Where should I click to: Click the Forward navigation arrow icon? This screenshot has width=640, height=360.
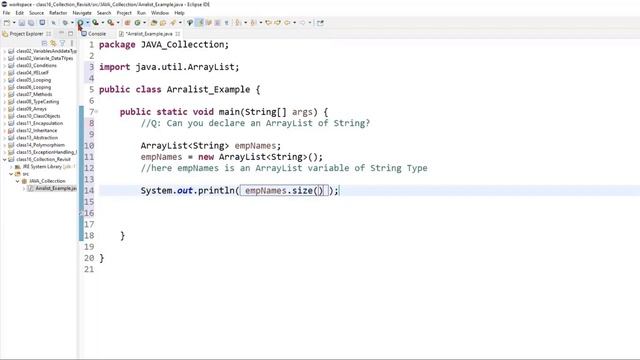tap(302, 23)
